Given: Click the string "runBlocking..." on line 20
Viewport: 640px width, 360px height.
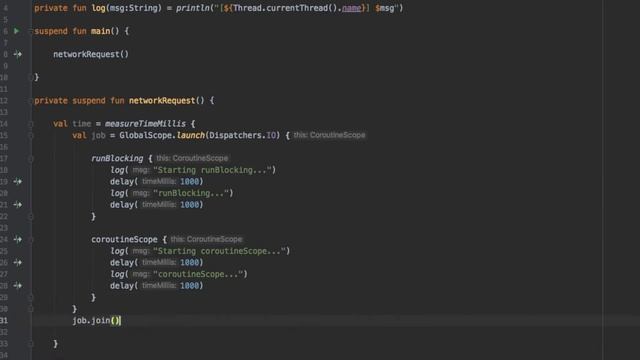Looking at the screenshot, I should 191,193.
